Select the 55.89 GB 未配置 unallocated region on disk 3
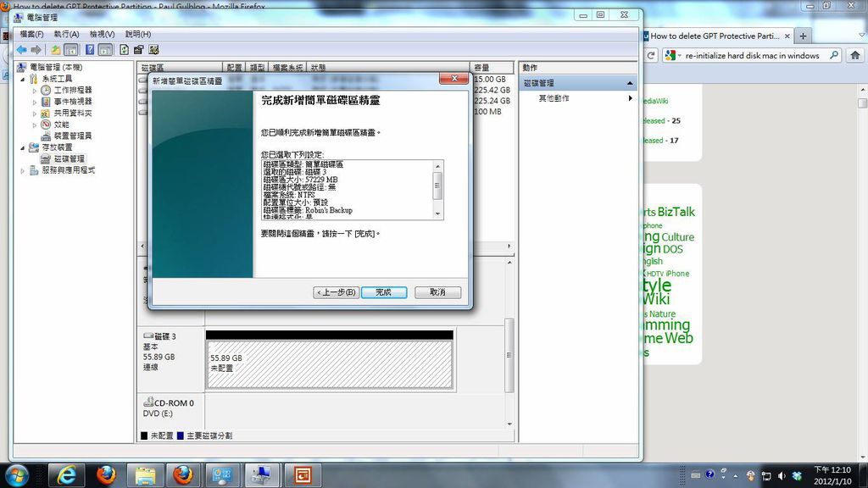Screen dimensions: 868x488 click(x=330, y=364)
